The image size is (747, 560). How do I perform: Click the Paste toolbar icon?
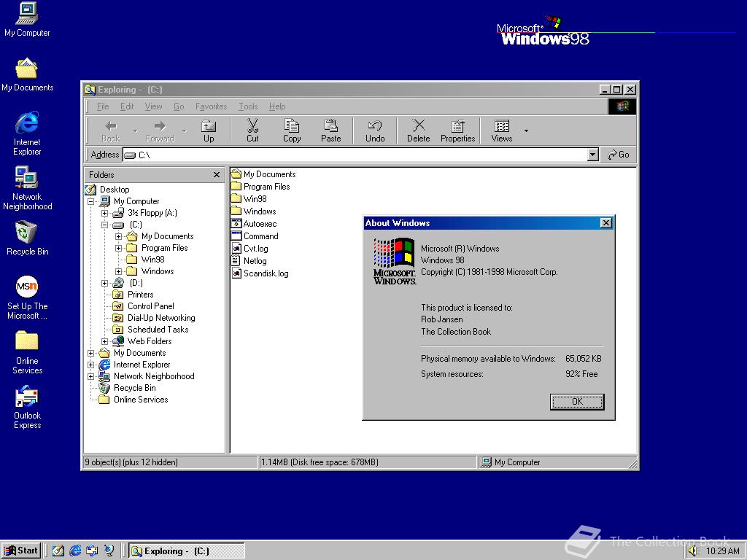point(331,131)
